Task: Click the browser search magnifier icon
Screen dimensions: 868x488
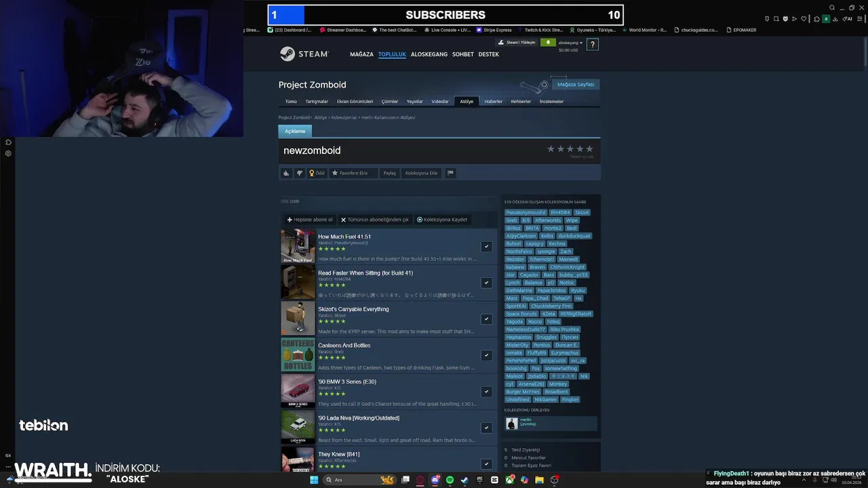Action: pyautogui.click(x=832, y=7)
